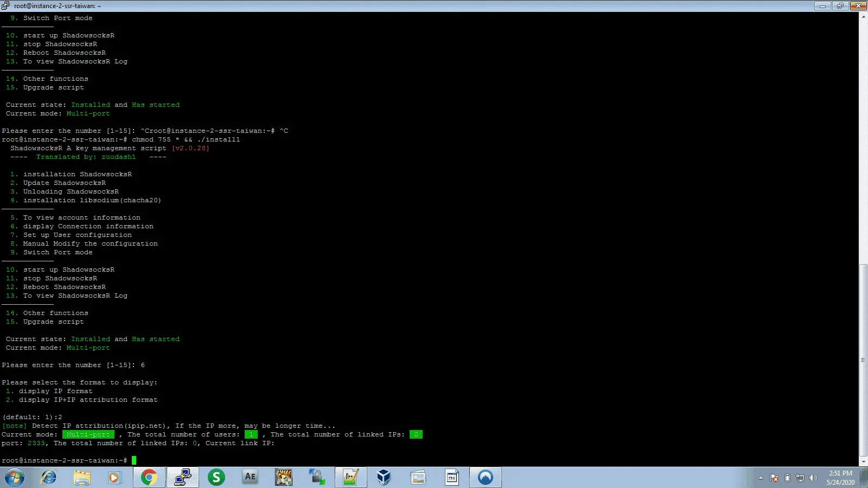
Task: Click 'Manual Modify the configuration' line
Action: pos(91,243)
